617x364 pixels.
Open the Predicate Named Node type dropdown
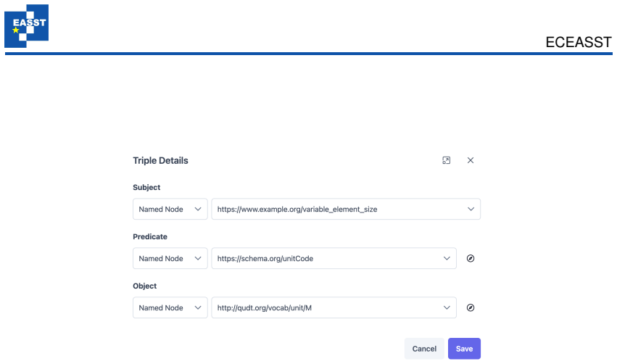[170, 258]
